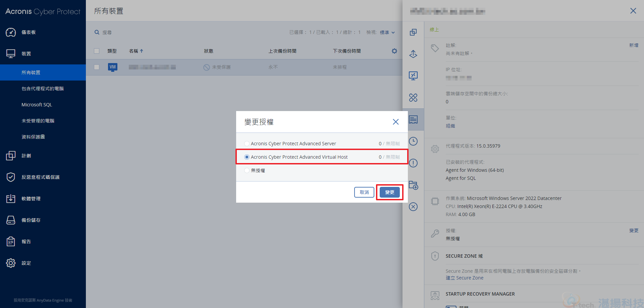Click the add to group folder icon

click(x=414, y=185)
